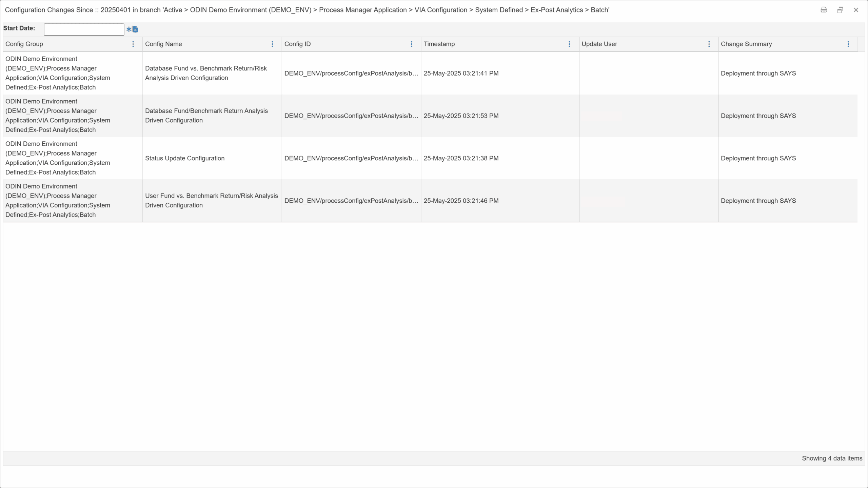Image resolution: width=868 pixels, height=488 pixels.
Task: Click Config Group cell in Status Update Configuration row
Action: pos(73,158)
